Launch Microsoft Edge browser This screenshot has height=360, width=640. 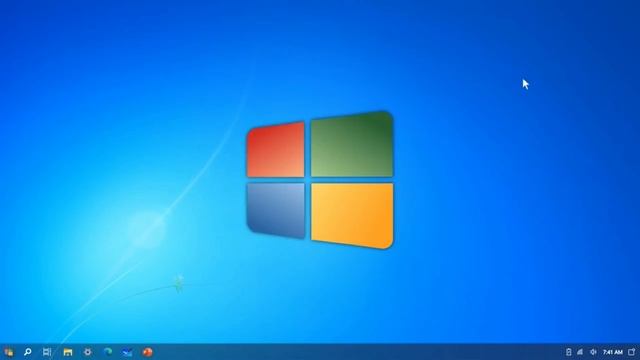coord(108,352)
